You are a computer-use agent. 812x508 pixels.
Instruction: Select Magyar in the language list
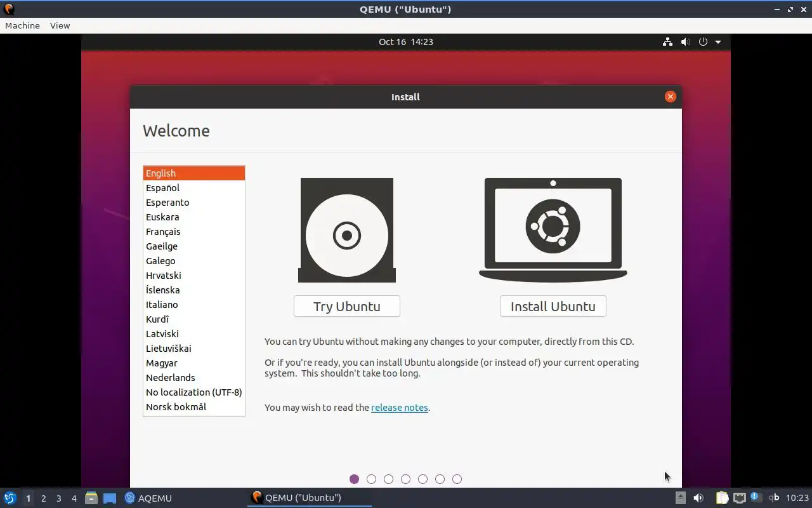194,363
